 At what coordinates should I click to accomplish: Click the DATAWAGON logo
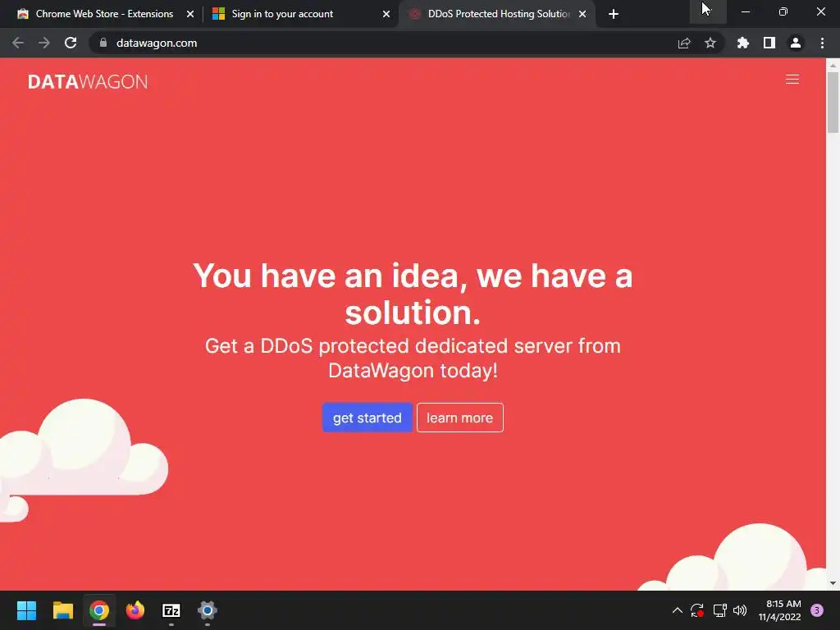pyautogui.click(x=88, y=81)
